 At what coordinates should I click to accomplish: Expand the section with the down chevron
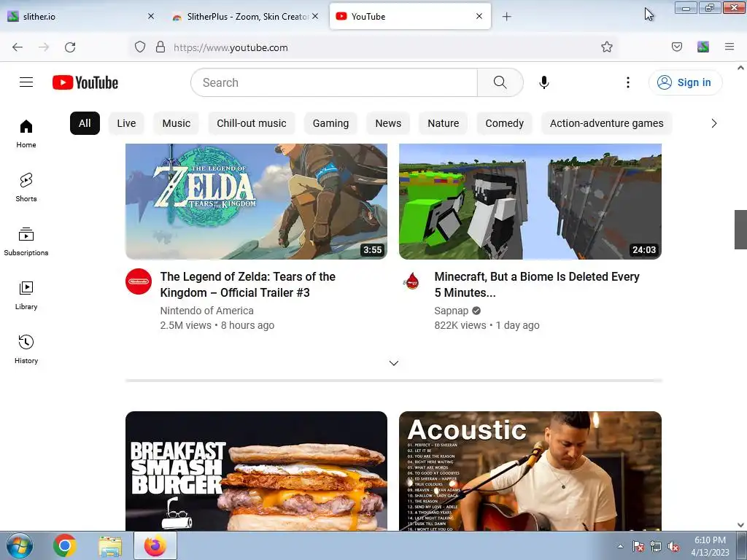point(393,363)
